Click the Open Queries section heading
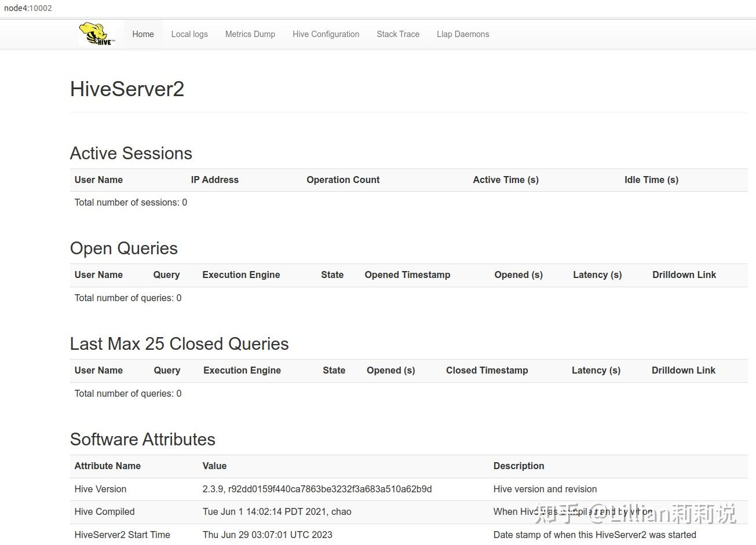Viewport: 756px width, 545px height. click(x=124, y=248)
